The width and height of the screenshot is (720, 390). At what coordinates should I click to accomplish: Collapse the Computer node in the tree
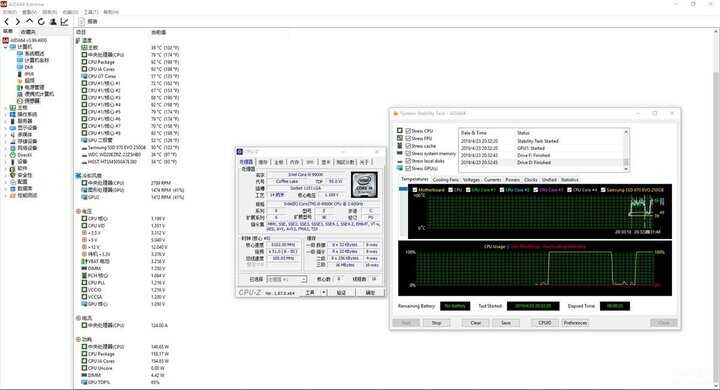click(x=6, y=47)
